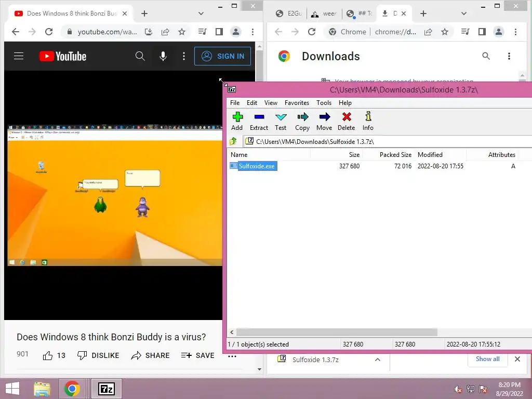Reload the Downloads browser window
Screen dimensions: 532x399
312,32
